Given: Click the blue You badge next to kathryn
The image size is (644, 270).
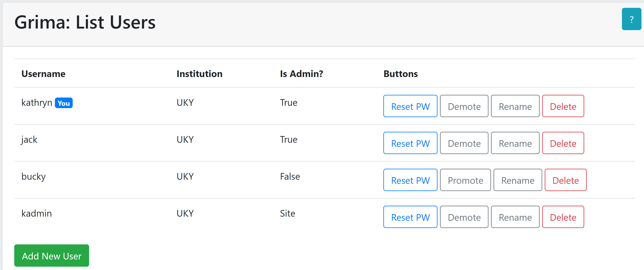Looking at the screenshot, I should 64,103.
